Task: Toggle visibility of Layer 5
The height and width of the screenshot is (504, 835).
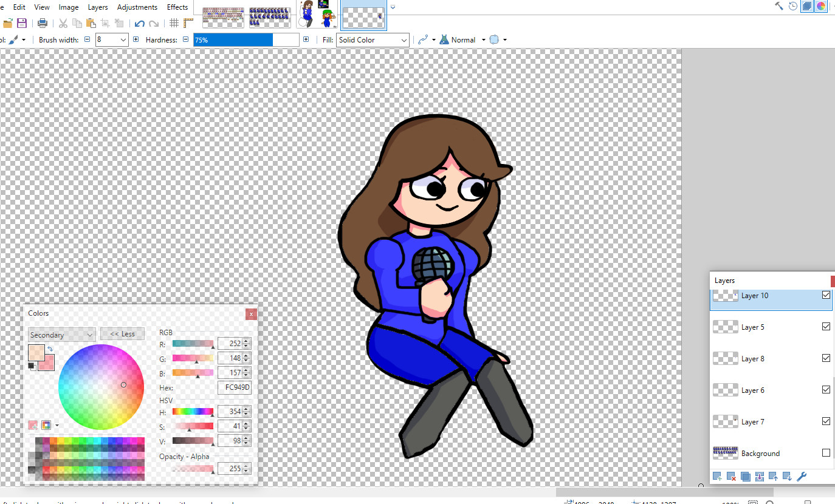Action: (826, 327)
